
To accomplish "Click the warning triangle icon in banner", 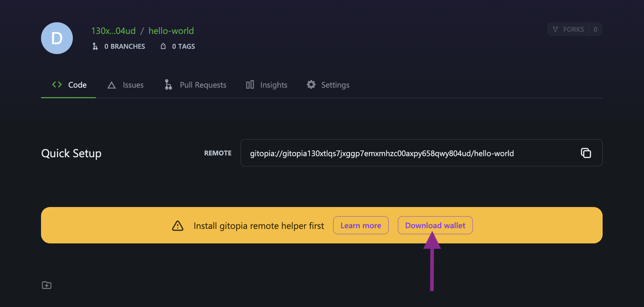I will pyautogui.click(x=178, y=226).
